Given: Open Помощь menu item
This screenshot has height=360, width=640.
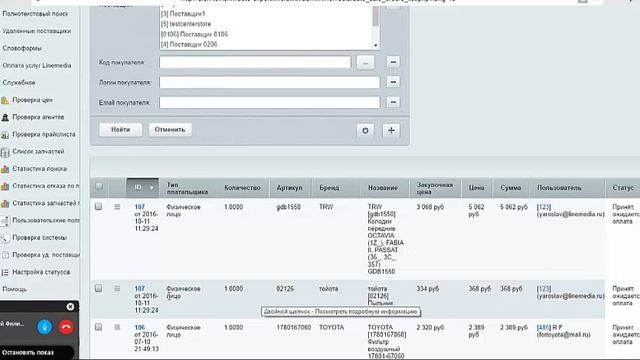Looking at the screenshot, I should pyautogui.click(x=15, y=289).
